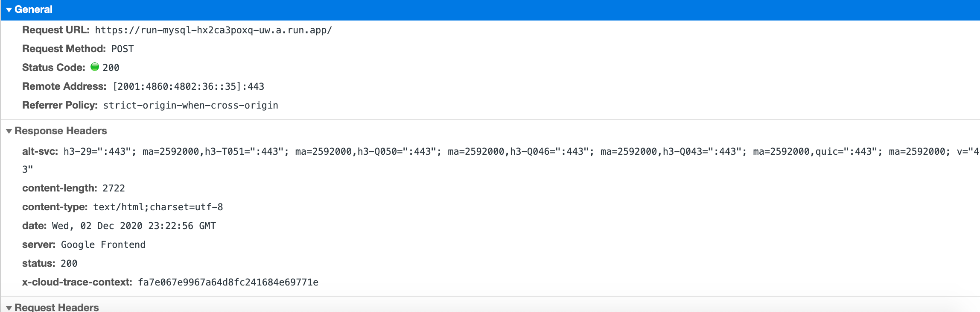Viewport: 980px width, 312px height.
Task: Select the Request URL value run-mysql address
Action: click(x=213, y=30)
